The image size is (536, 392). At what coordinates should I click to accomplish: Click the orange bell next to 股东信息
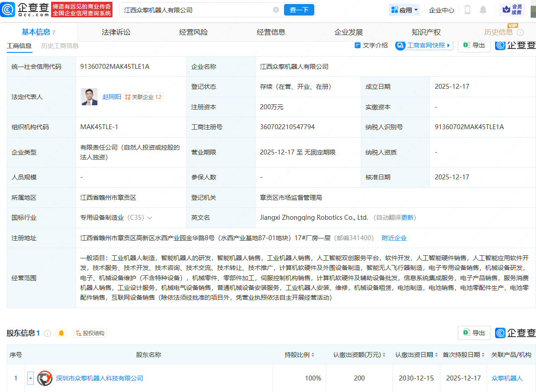61,333
